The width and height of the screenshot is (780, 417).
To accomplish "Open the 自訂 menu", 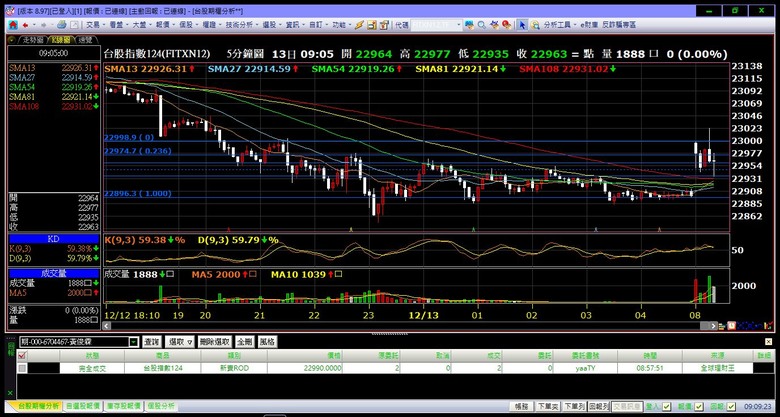I will click(x=318, y=24).
